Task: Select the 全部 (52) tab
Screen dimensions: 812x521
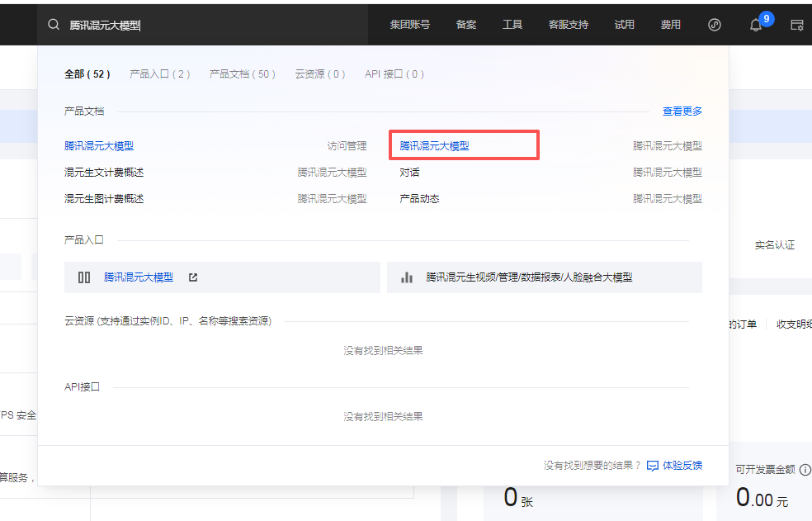Action: [x=87, y=74]
